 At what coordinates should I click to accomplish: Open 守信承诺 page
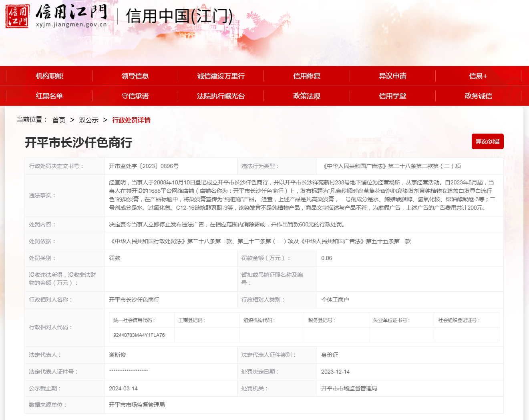[x=135, y=96]
